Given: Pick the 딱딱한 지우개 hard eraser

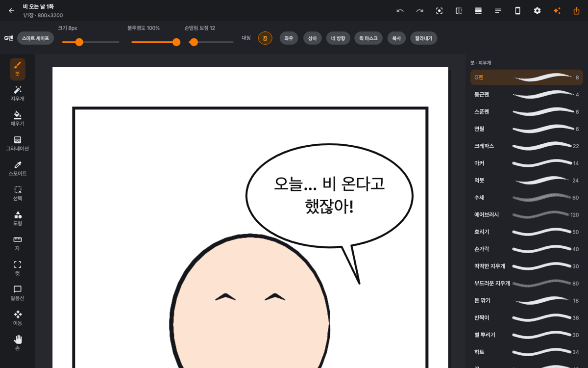Looking at the screenshot, I should tap(527, 266).
